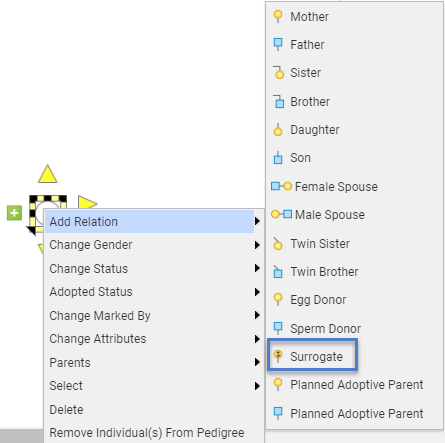Click the Sperm Donor square icon
This screenshot has height=443, width=445.
click(x=278, y=328)
